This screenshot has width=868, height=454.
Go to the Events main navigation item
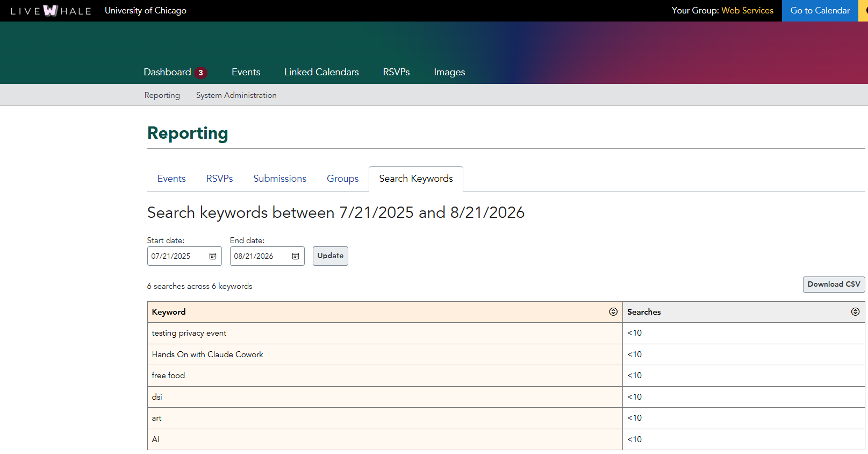[246, 72]
